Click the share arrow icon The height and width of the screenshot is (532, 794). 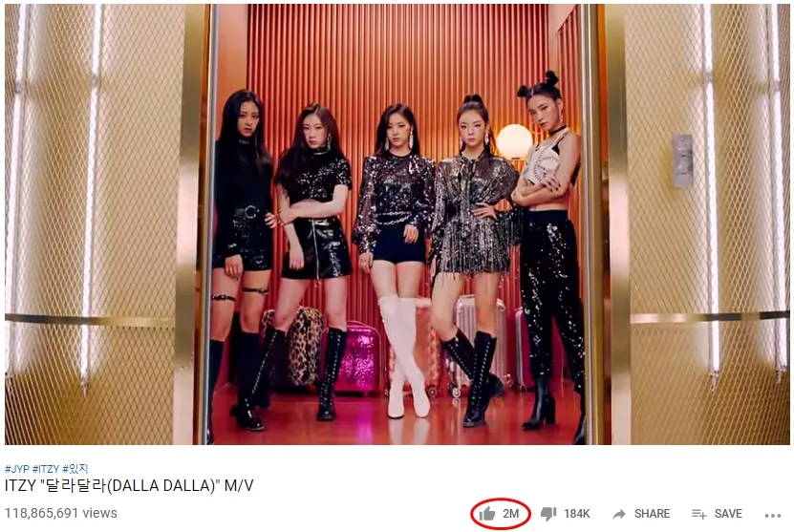[x=619, y=514]
